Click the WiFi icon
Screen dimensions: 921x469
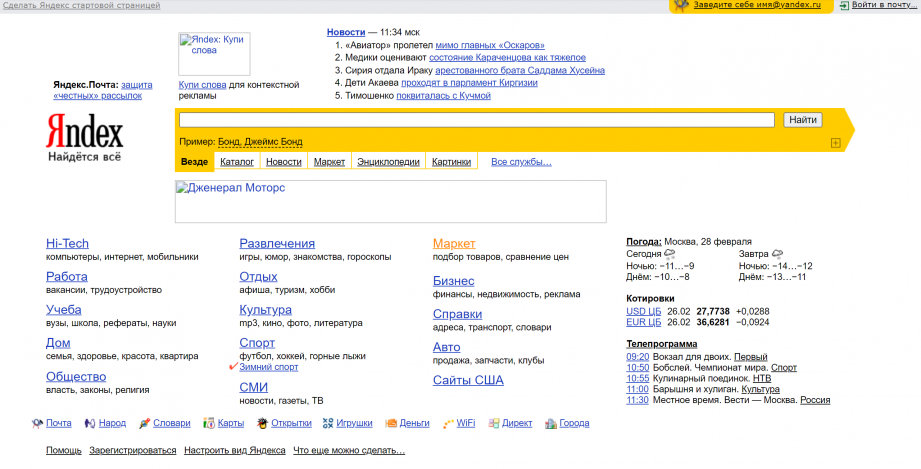click(448, 423)
